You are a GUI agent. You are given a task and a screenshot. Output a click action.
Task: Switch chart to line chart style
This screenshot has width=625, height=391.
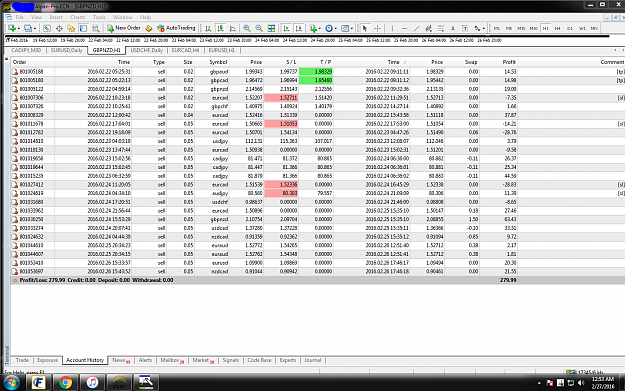(x=233, y=28)
